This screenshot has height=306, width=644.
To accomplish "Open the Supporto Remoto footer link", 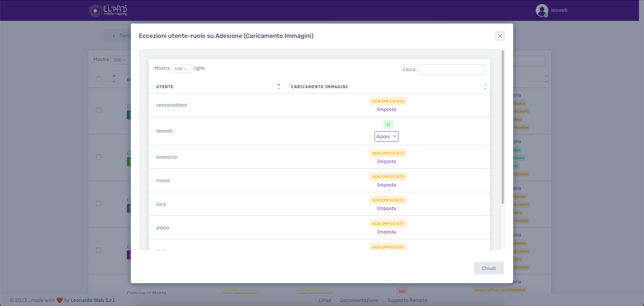I will click(x=407, y=300).
